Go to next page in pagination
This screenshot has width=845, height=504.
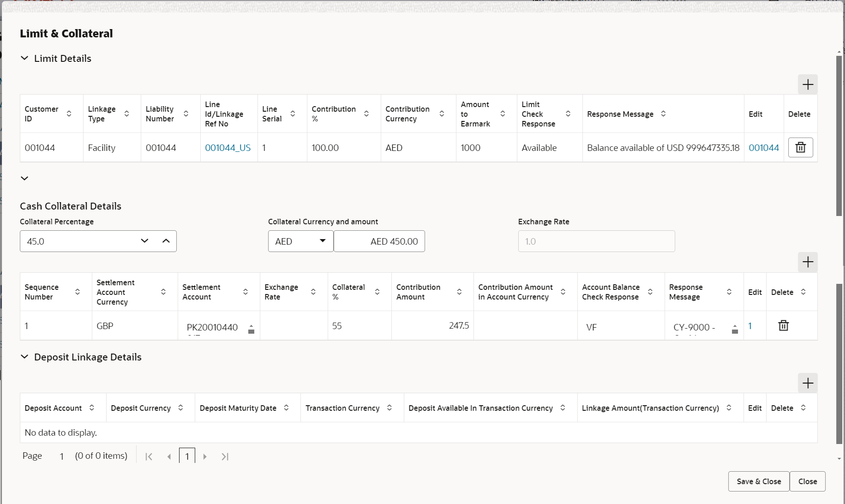[205, 456]
